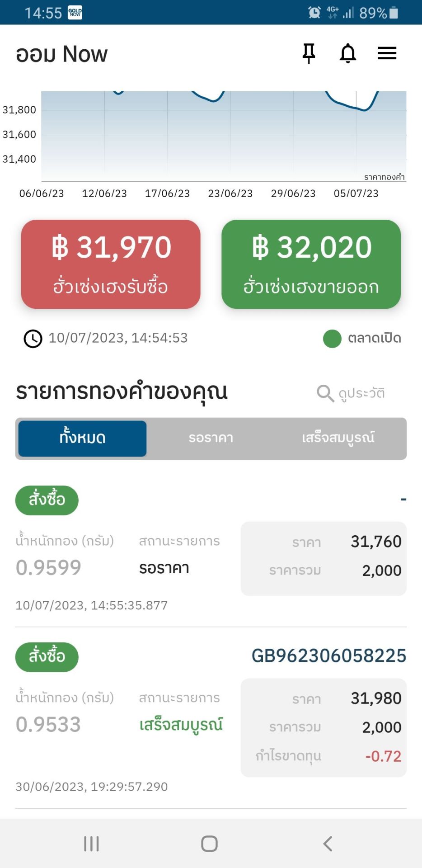Viewport: 422px width, 868px height.
Task: Tap the 31,760 price box of pending order
Action: point(324,558)
